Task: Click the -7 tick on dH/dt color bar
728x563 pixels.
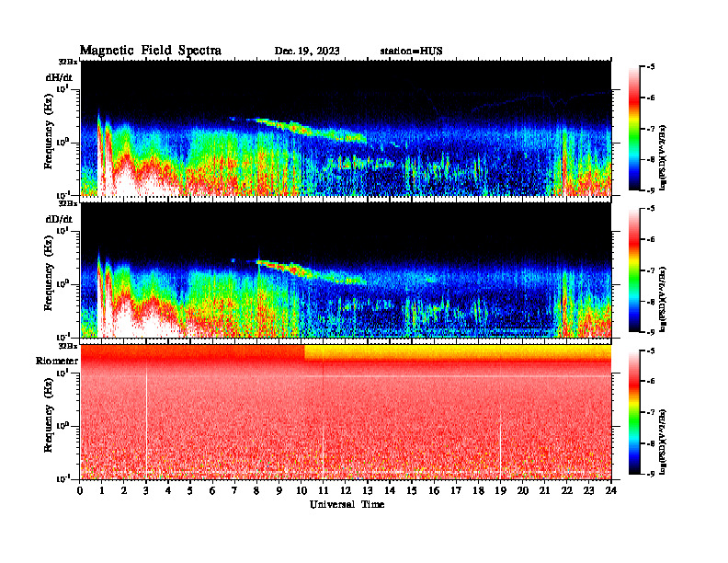Action: 651,129
